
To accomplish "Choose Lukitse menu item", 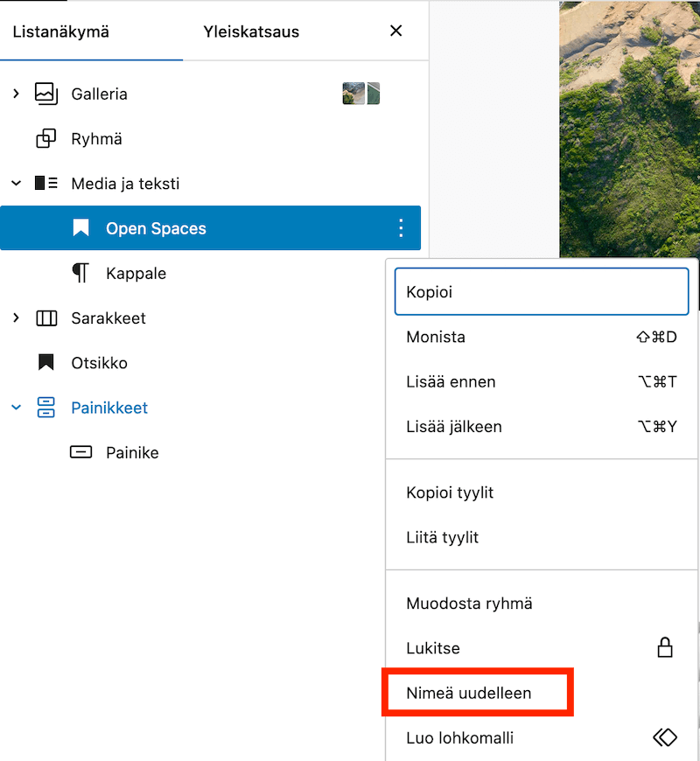I will 542,648.
